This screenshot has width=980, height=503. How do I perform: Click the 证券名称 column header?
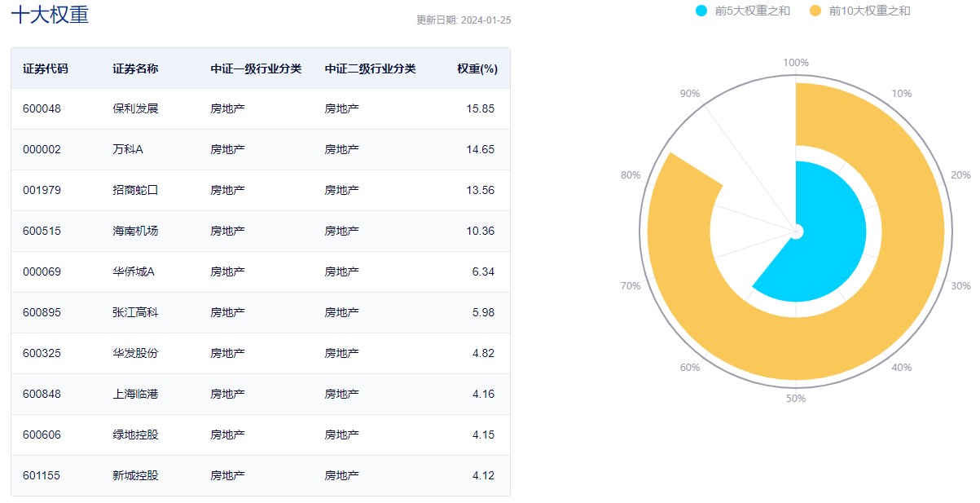tap(135, 68)
